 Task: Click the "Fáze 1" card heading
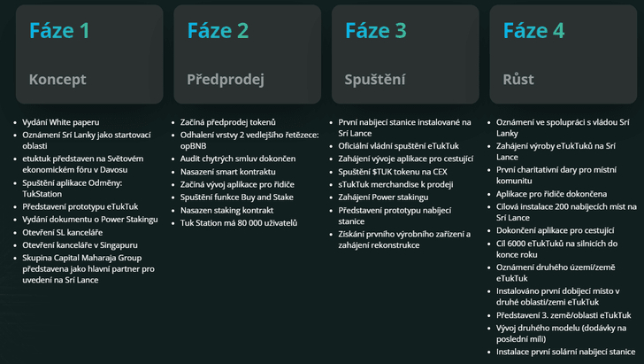tap(59, 32)
